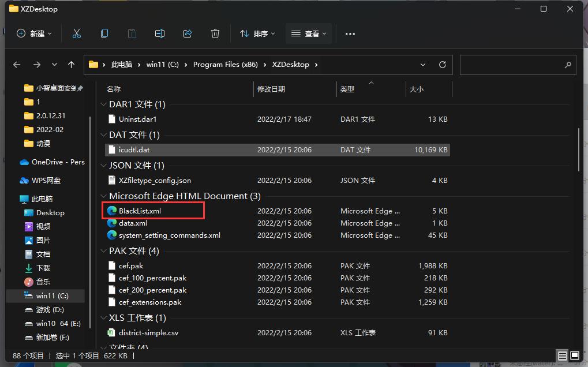Click the Rename icon in toolbar
588x367 pixels.
pyautogui.click(x=160, y=33)
